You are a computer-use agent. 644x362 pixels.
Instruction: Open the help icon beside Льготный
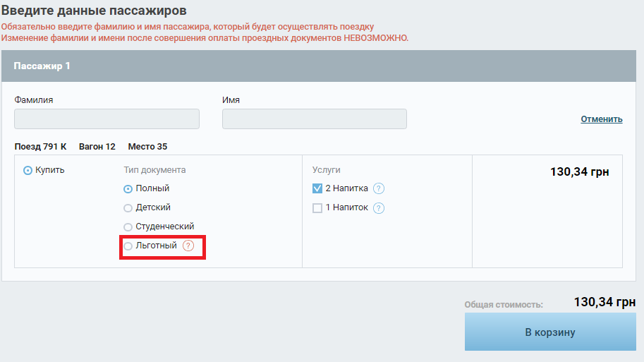188,246
